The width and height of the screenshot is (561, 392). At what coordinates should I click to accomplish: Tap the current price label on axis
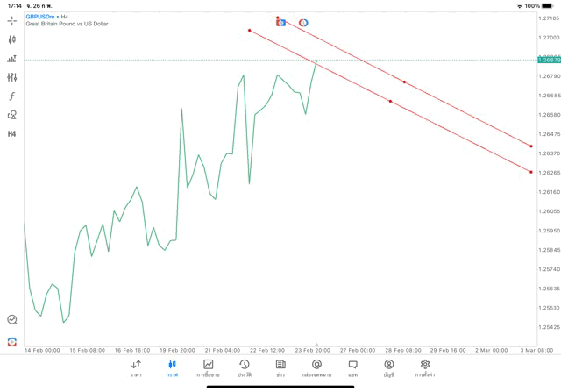(x=550, y=60)
